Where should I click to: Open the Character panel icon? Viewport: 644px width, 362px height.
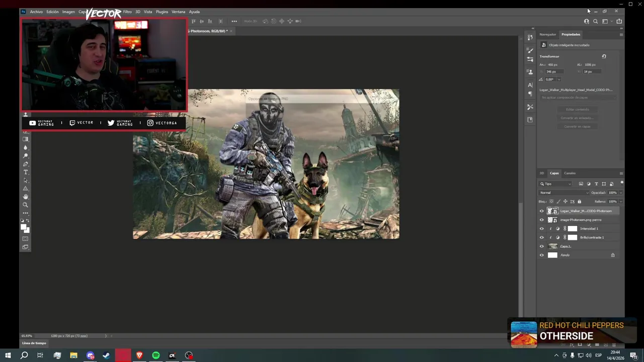tap(530, 85)
